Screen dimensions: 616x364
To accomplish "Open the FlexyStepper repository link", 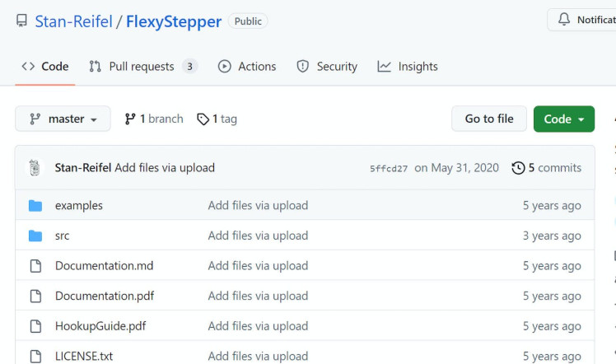I will [x=174, y=21].
